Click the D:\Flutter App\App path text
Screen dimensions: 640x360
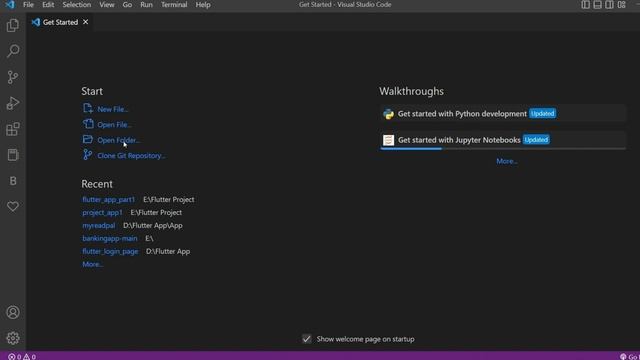[x=153, y=225]
